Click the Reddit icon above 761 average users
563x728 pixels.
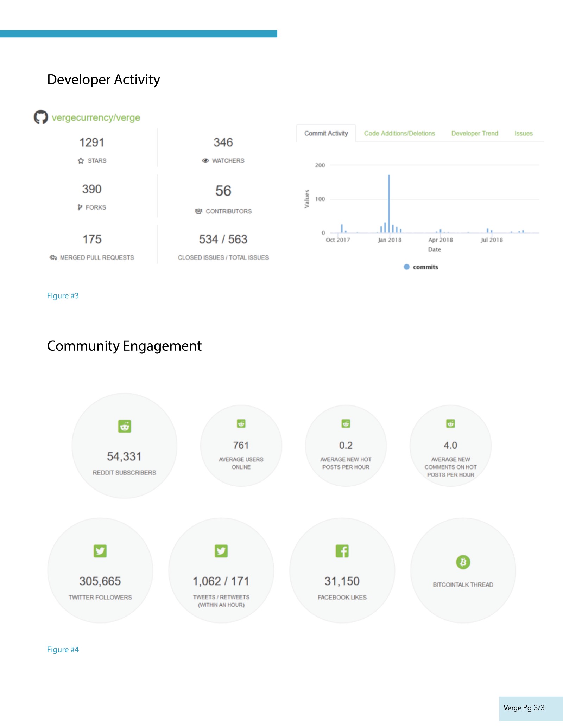pyautogui.click(x=241, y=423)
